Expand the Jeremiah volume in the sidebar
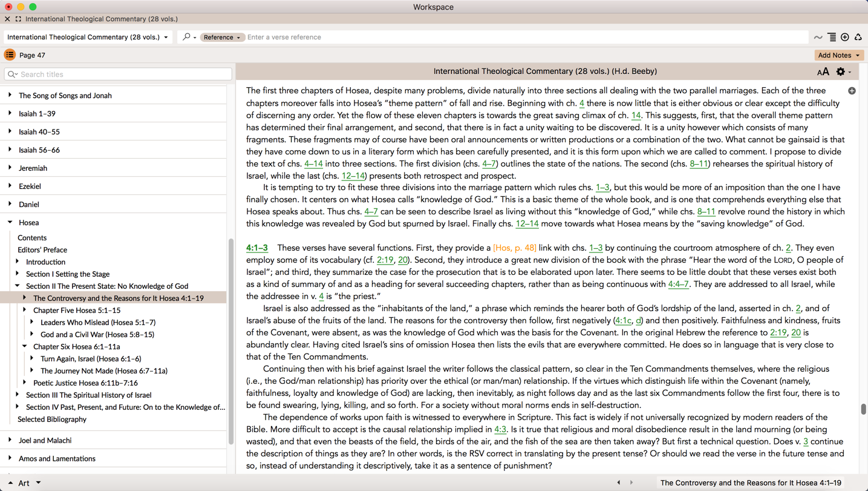 click(x=10, y=168)
